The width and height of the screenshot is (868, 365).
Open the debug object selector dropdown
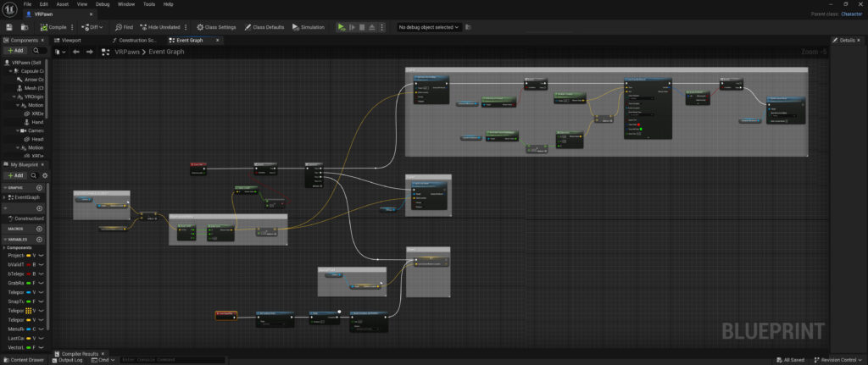click(429, 27)
